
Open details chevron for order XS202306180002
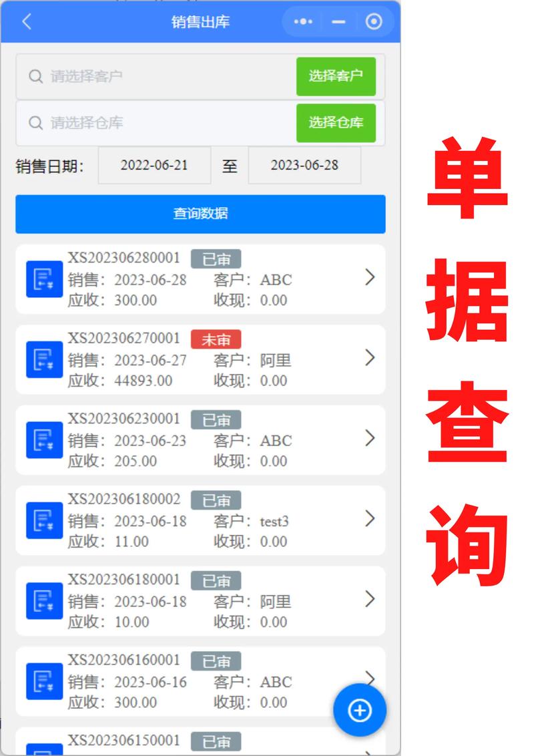[x=370, y=518]
